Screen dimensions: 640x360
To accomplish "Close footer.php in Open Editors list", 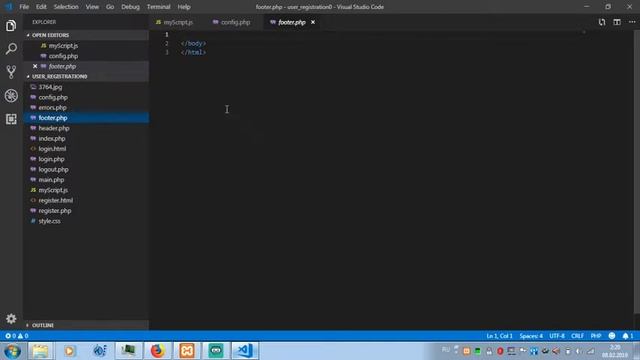I will pyautogui.click(x=35, y=66).
